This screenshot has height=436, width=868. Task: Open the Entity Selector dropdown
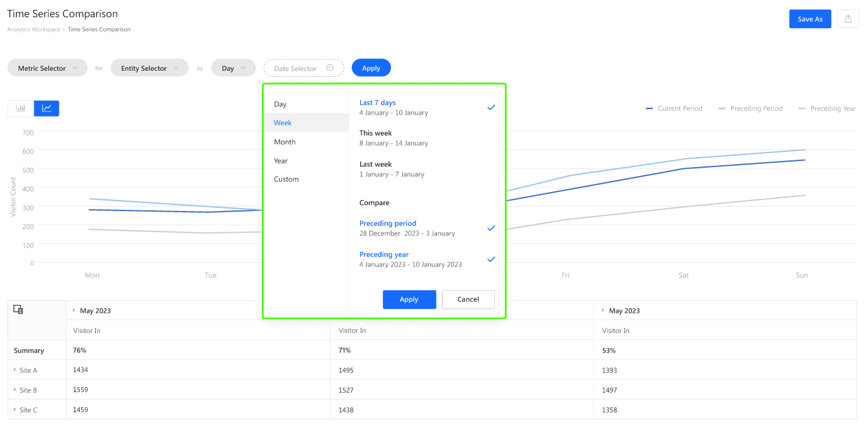(149, 68)
